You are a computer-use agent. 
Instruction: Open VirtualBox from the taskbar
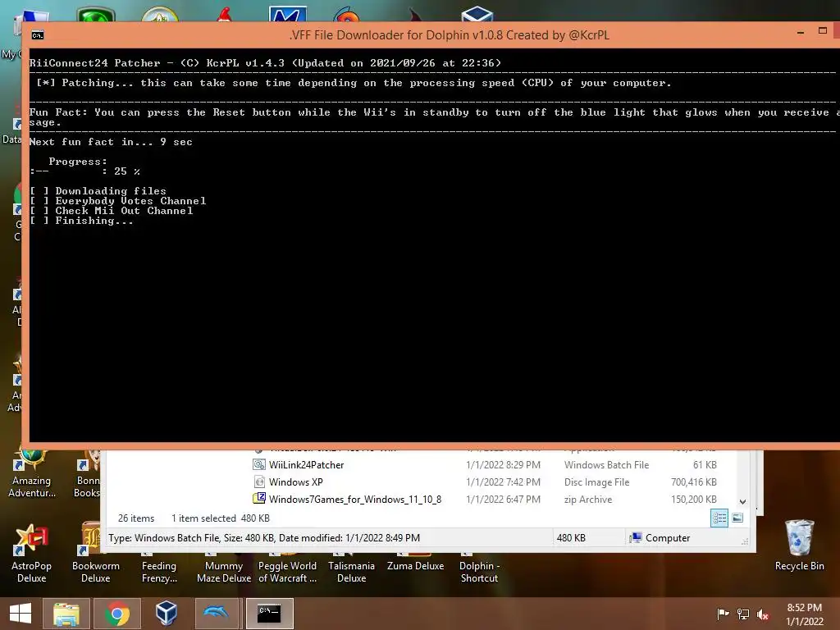[x=167, y=614]
